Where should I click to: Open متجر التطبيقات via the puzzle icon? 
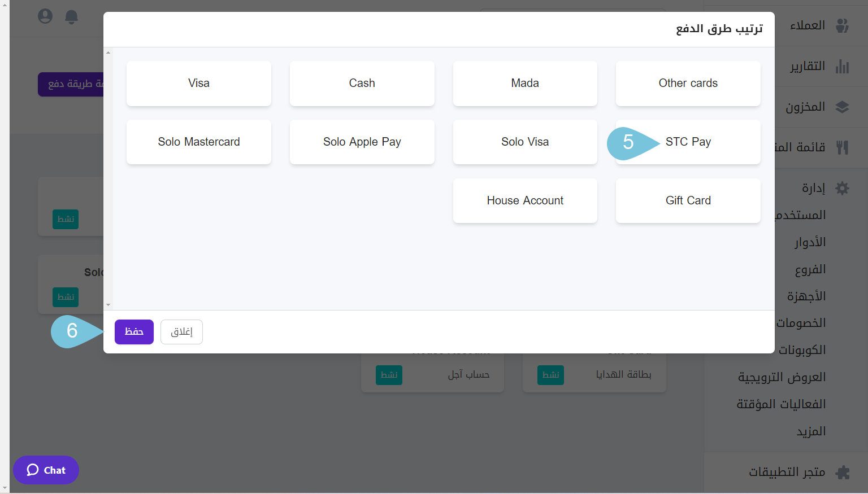click(843, 472)
